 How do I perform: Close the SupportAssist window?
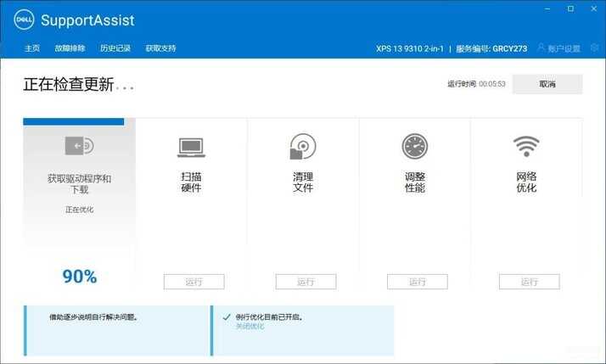click(594, 8)
